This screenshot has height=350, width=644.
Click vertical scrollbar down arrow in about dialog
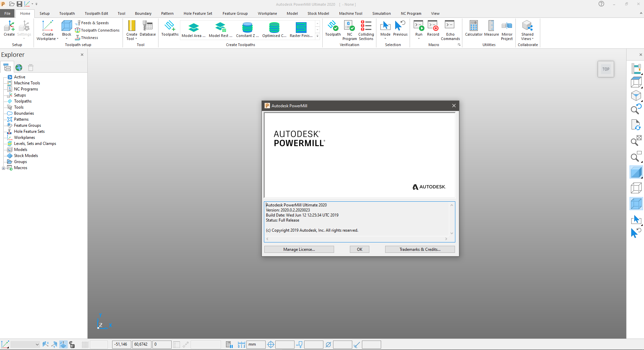[x=452, y=233]
